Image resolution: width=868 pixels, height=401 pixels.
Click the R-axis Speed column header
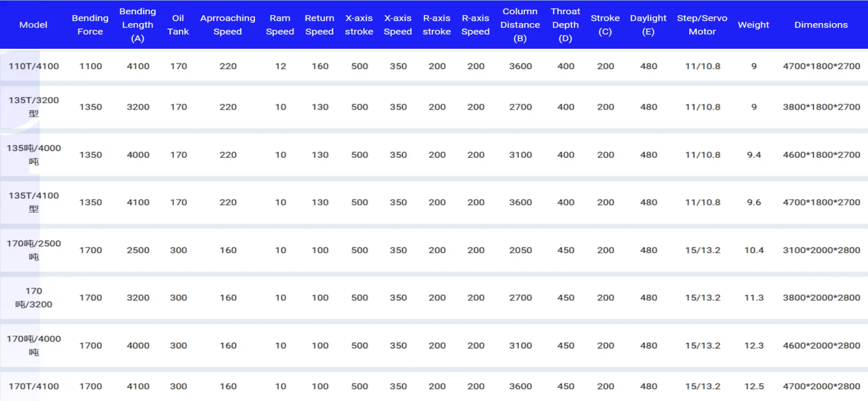click(475, 25)
